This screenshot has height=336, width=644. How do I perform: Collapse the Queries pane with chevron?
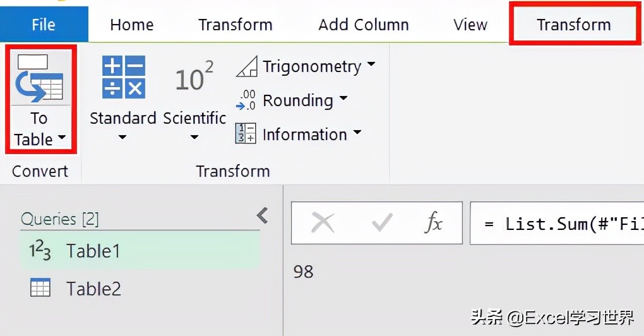[x=263, y=216]
